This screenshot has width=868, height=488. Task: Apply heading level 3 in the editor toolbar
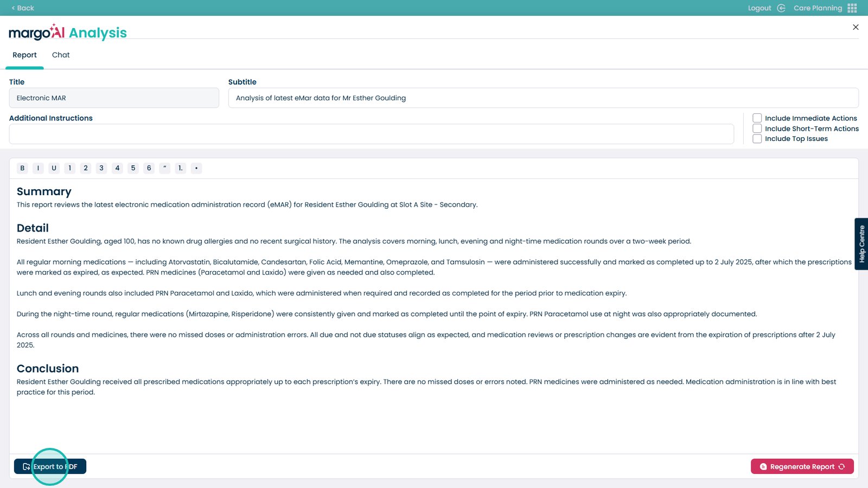(101, 168)
